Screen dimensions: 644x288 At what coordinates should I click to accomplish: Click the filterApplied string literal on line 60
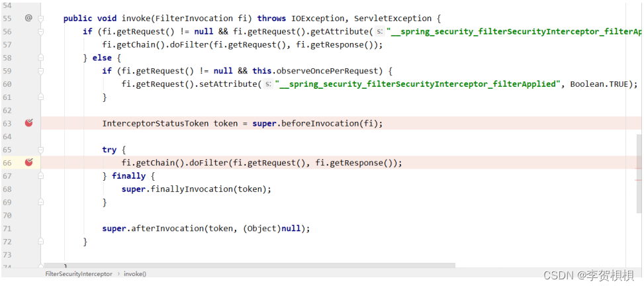(418, 84)
